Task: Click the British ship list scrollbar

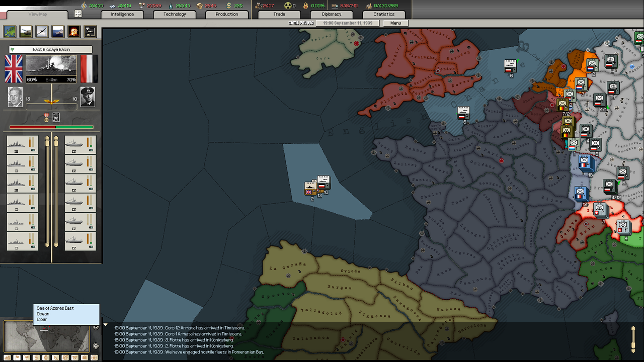Action: tap(48, 191)
